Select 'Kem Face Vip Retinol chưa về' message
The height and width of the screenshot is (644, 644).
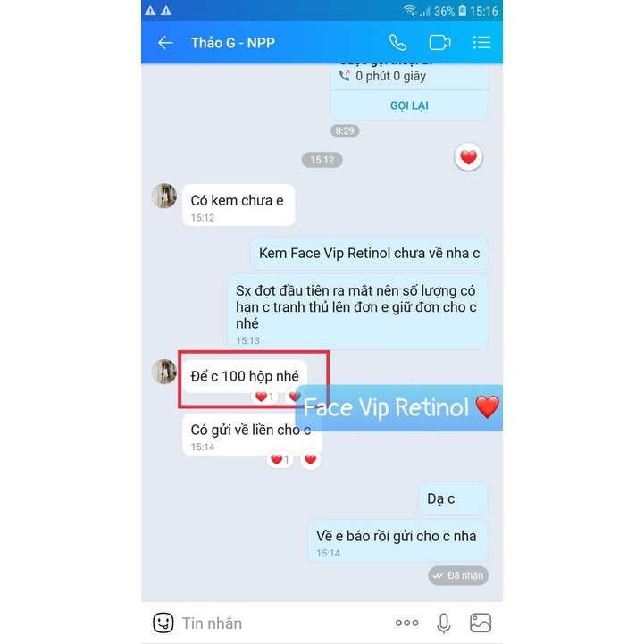[369, 253]
